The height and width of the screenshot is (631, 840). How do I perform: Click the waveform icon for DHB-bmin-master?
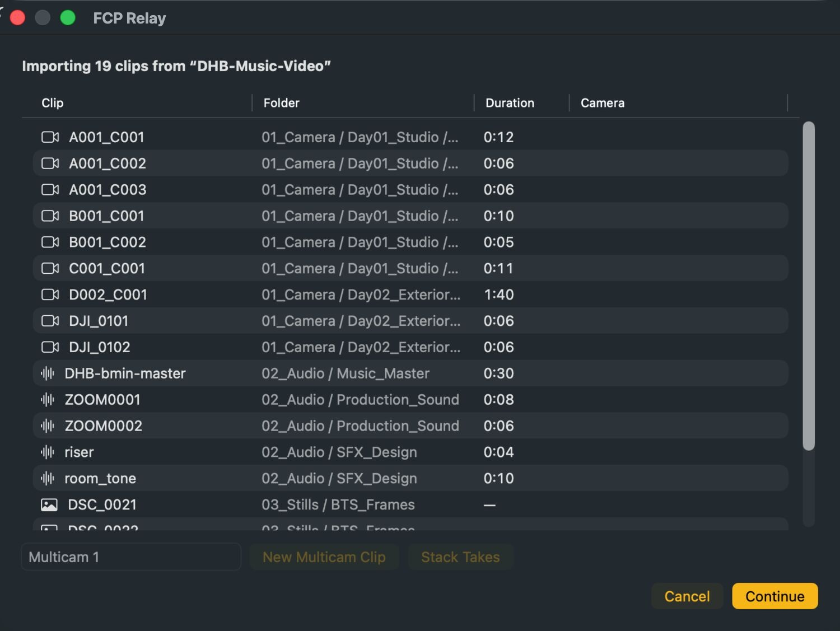coord(48,373)
